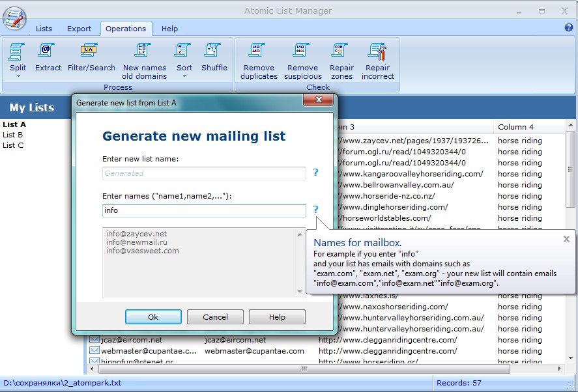This screenshot has width=578, height=392.
Task: Expand the Split dropdown arrow
Action: (x=18, y=74)
